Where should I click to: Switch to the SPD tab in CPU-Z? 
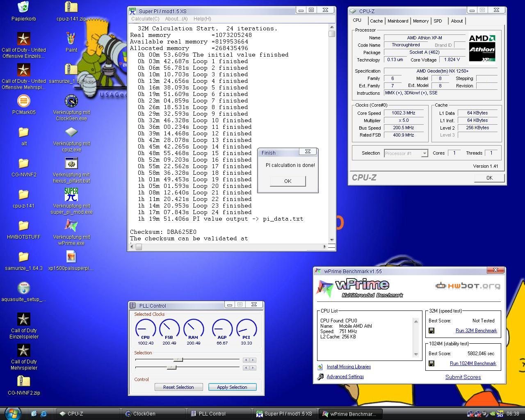click(438, 21)
